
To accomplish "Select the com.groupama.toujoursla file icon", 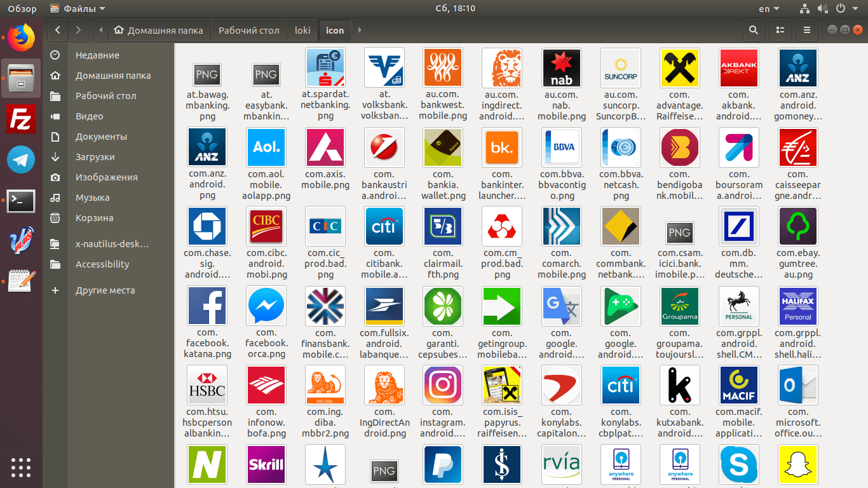I will 679,306.
